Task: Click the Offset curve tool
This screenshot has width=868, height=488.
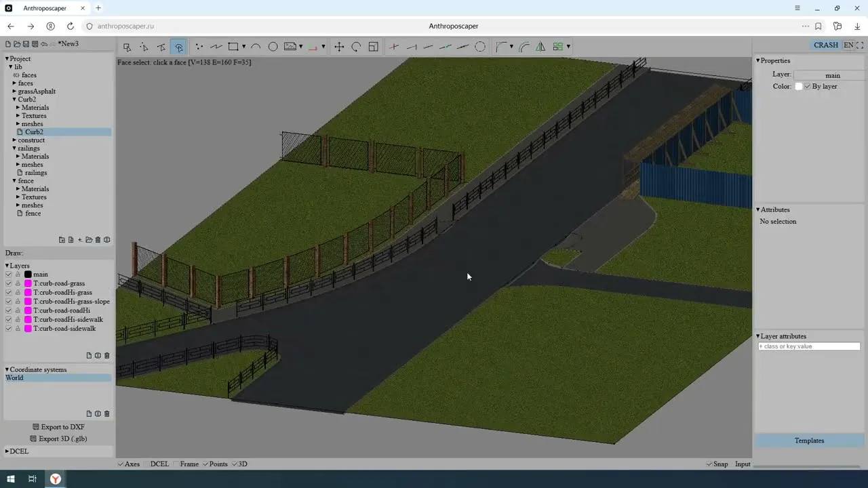Action: pyautogui.click(x=524, y=47)
